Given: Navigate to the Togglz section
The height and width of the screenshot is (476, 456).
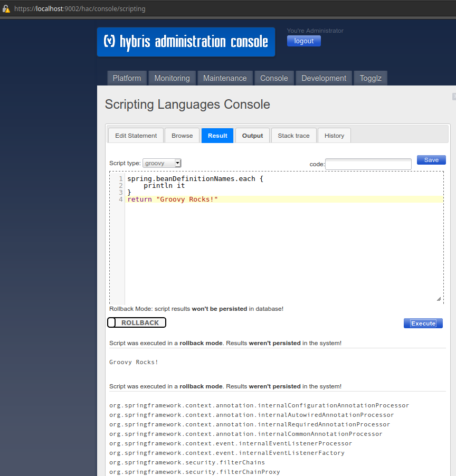Looking at the screenshot, I should click(x=370, y=78).
